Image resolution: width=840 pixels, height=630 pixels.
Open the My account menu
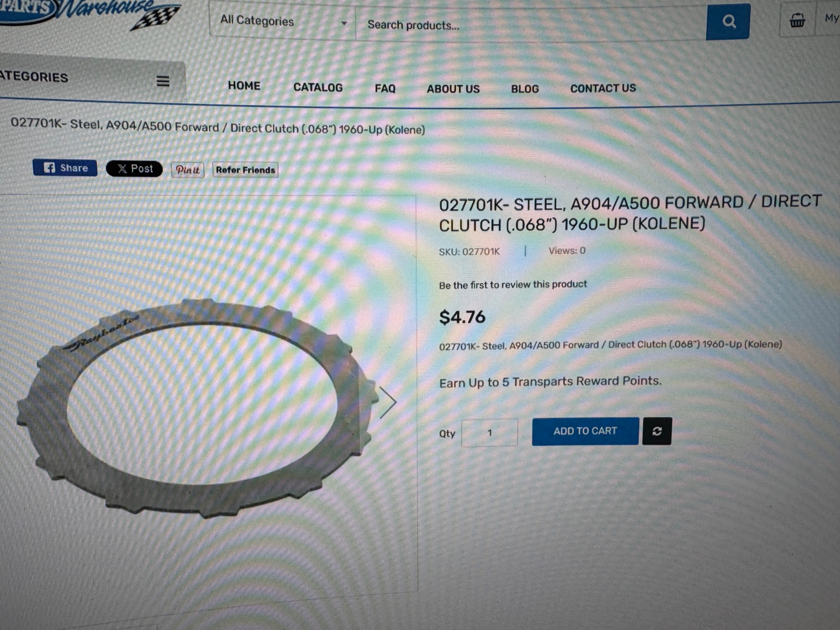click(831, 18)
